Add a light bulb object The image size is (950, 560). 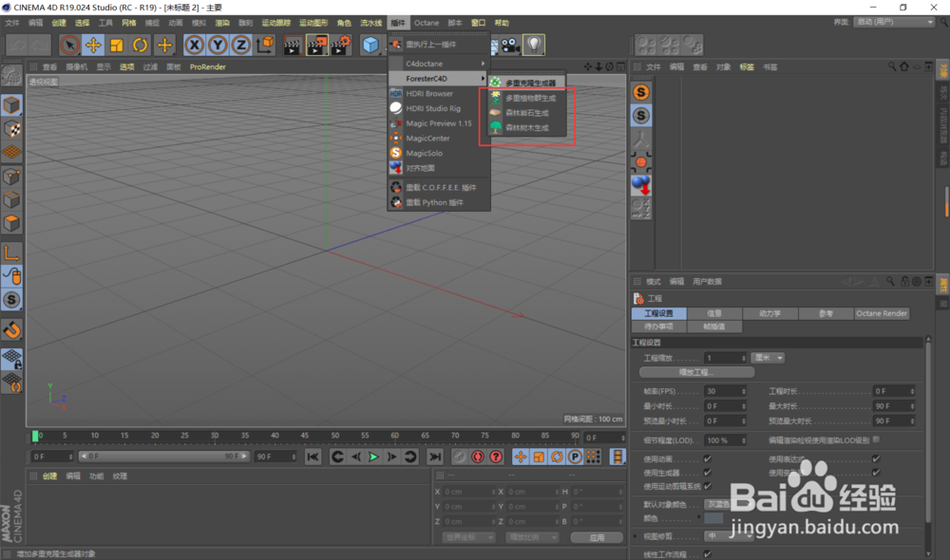coord(534,45)
